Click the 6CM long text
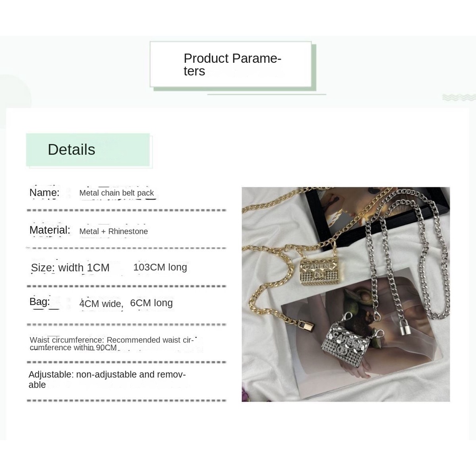Screen dimensions: 476x476 152,303
